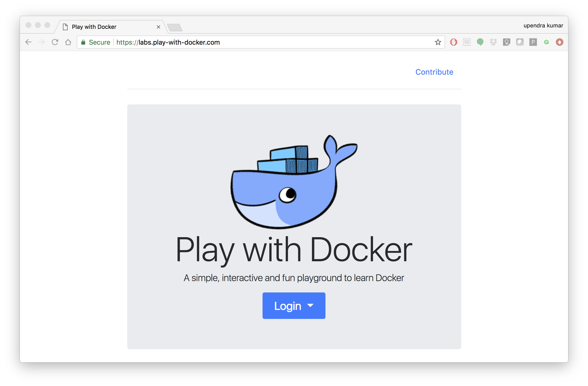Click the browser forward arrow
The height and width of the screenshot is (386, 588).
[41, 42]
